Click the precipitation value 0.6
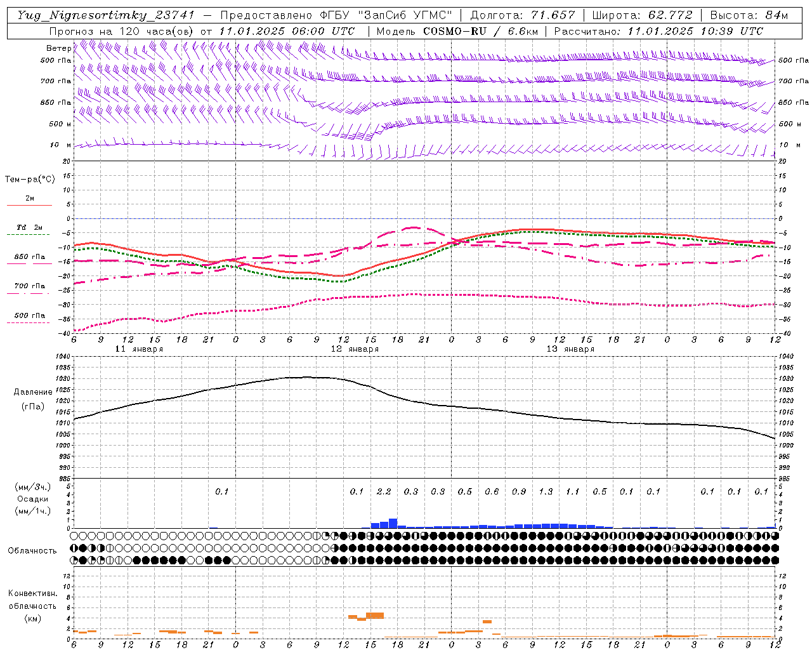 [492, 491]
